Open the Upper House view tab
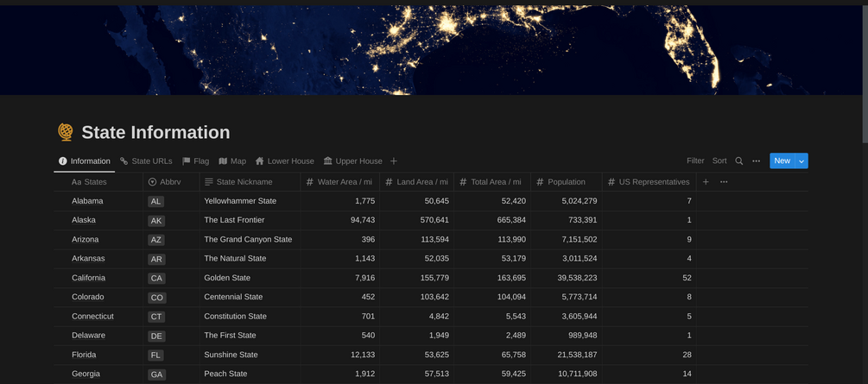 [x=353, y=161]
